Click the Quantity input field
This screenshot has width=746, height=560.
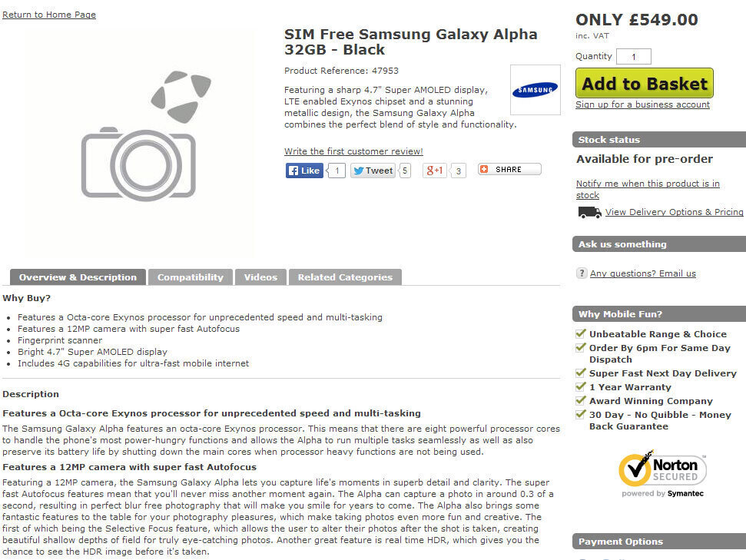pyautogui.click(x=634, y=57)
